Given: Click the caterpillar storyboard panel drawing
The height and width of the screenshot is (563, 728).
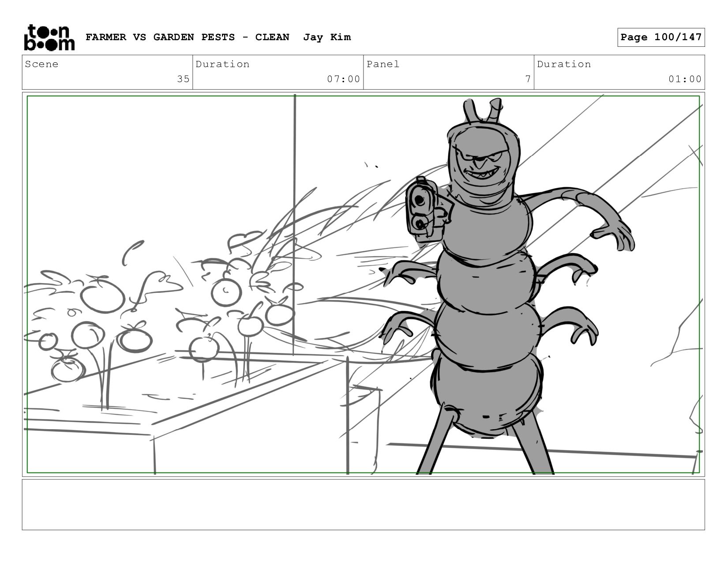Looking at the screenshot, I should click(x=363, y=284).
